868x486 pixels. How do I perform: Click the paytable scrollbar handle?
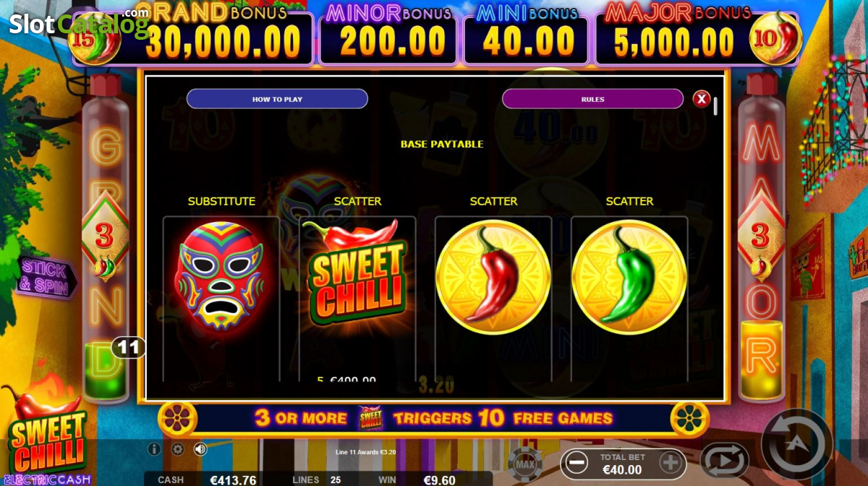[715, 106]
